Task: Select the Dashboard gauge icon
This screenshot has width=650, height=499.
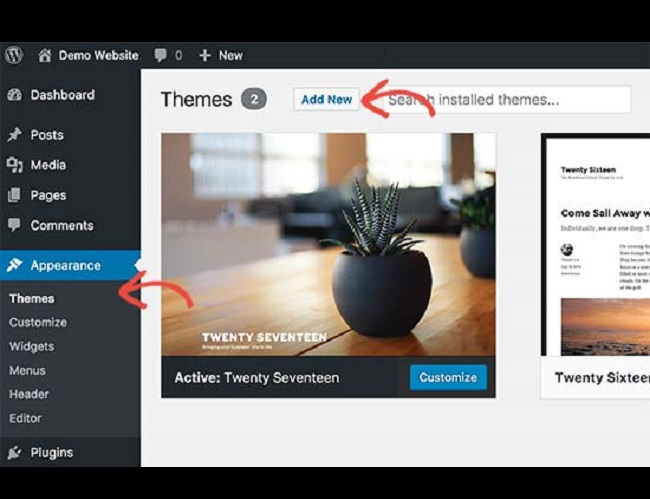Action: click(x=15, y=94)
